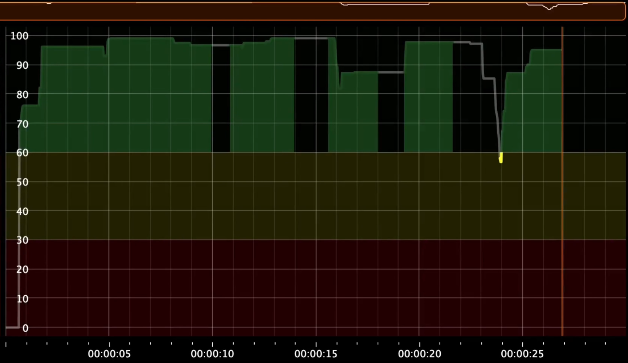Click the green region just before the playhead
This screenshot has width=628, height=363.
click(545, 101)
